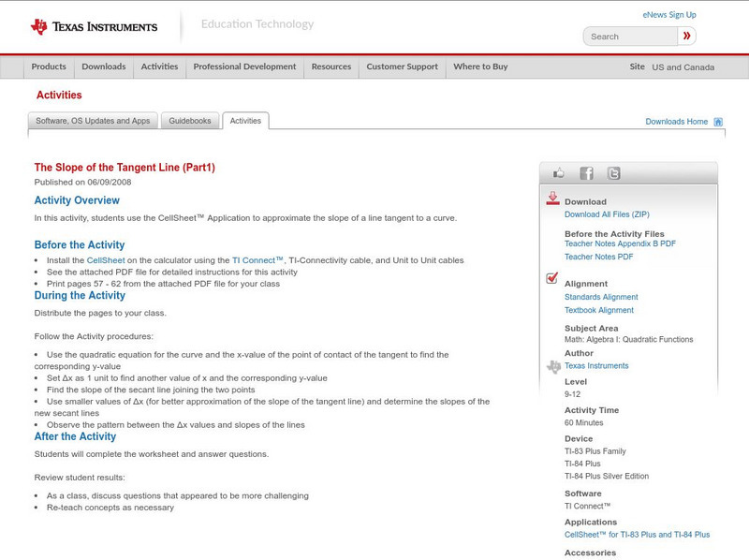This screenshot has width=749, height=560.
Task: Change site region US and Canada
Action: coord(683,67)
